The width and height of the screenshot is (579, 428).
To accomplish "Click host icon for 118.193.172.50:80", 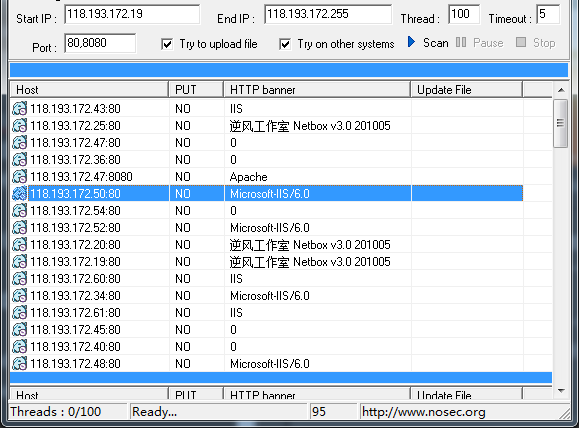I will click(x=20, y=194).
